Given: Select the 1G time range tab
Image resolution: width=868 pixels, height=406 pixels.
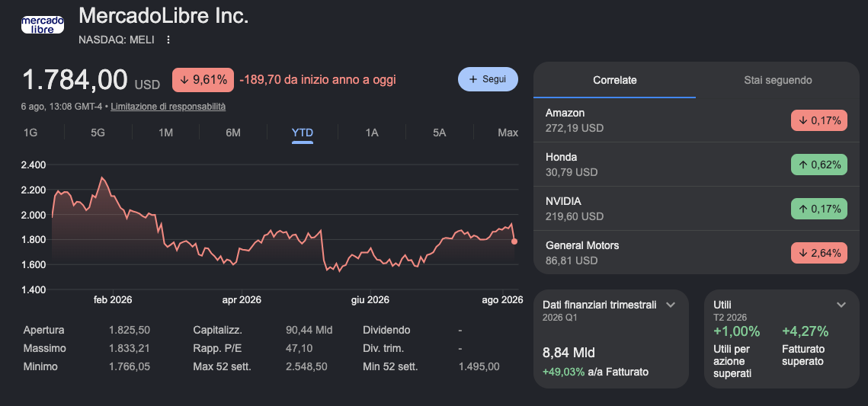Looking at the screenshot, I should (x=30, y=133).
